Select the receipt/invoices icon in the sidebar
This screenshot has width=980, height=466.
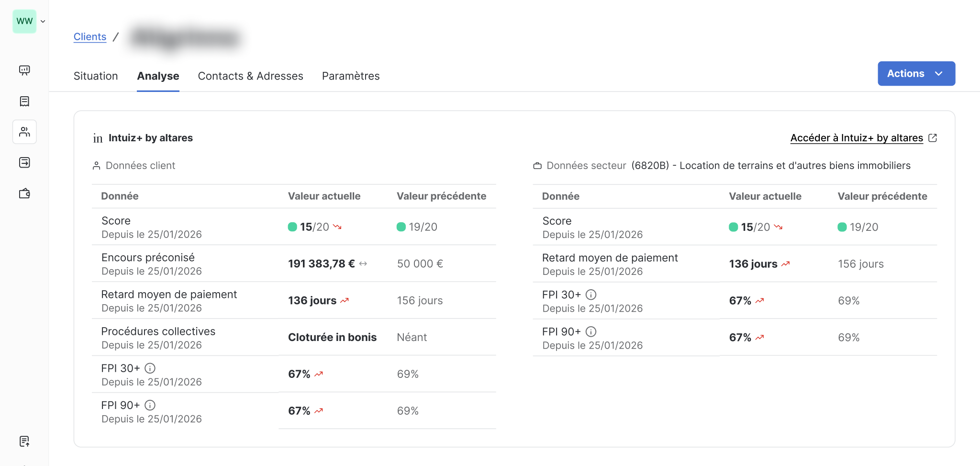[24, 101]
